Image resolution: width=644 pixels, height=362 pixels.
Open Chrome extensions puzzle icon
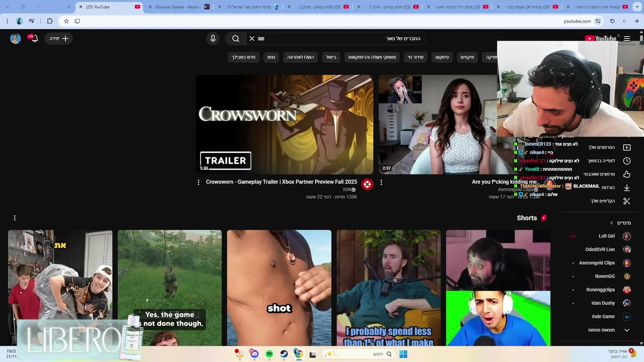pos(49,21)
